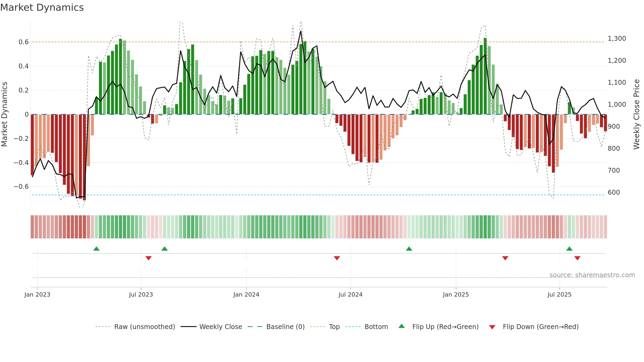Click the Jul 2025 x-axis label
644x362 pixels.
click(x=559, y=294)
